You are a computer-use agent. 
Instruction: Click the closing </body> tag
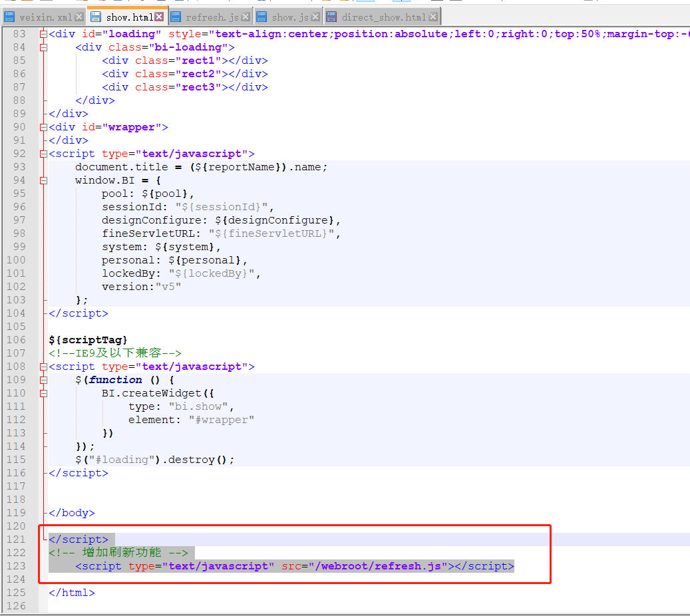click(x=72, y=513)
